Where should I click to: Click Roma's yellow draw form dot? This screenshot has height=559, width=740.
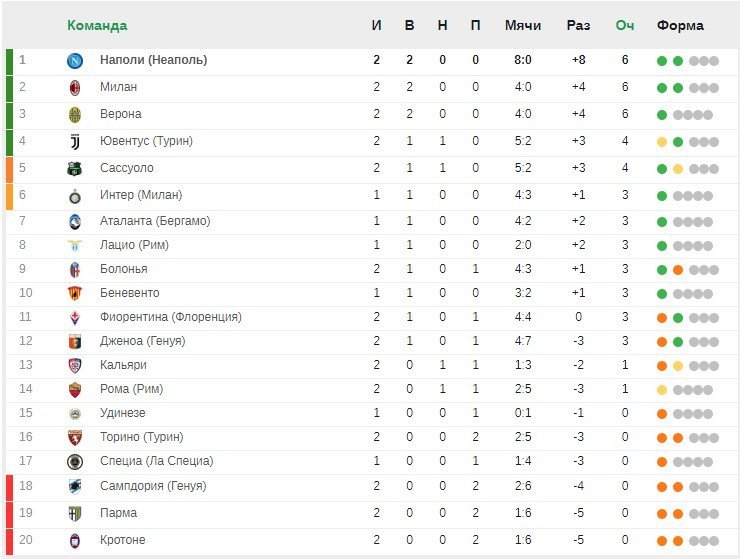662,390
